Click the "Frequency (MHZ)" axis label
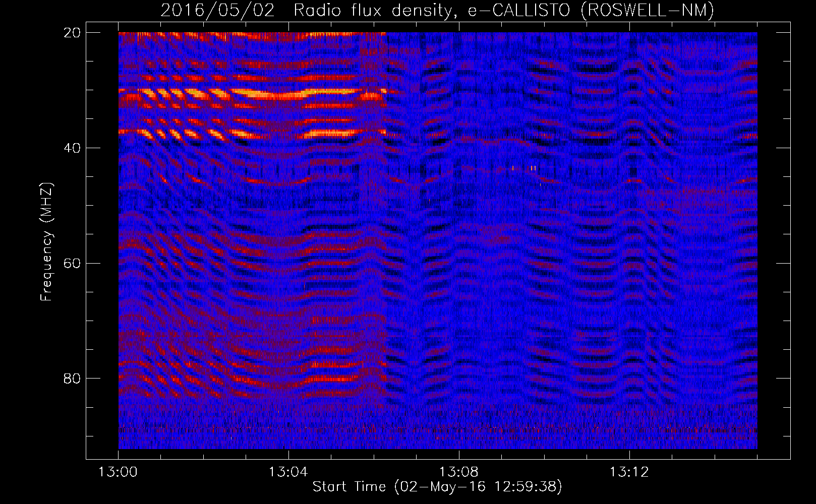The width and height of the screenshot is (816, 504). (x=46, y=242)
